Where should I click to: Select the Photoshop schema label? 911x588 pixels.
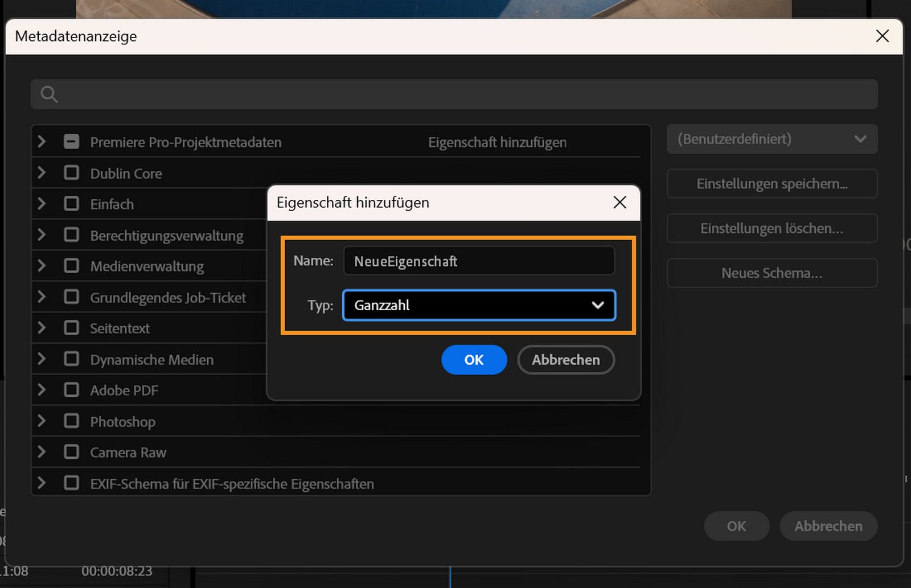pos(122,422)
